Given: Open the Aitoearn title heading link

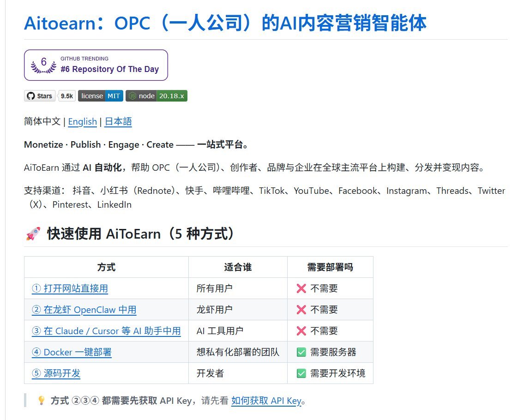Looking at the screenshot, I should pos(225,23).
